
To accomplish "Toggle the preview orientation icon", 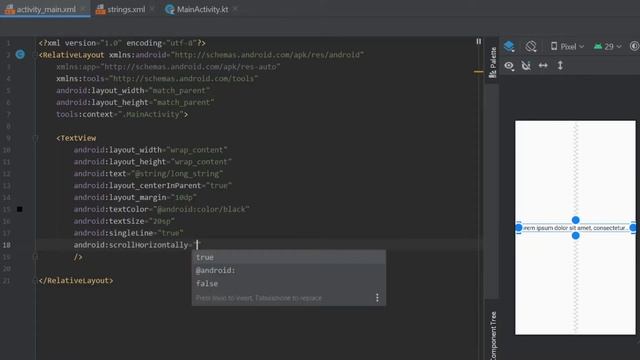I will pyautogui.click(x=531, y=46).
